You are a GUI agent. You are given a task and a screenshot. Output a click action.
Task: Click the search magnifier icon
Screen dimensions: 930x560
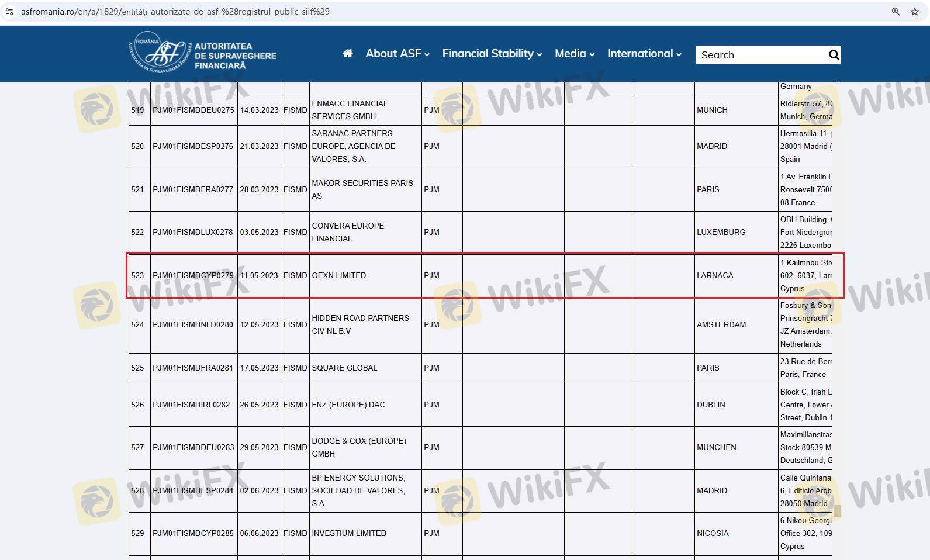click(834, 55)
